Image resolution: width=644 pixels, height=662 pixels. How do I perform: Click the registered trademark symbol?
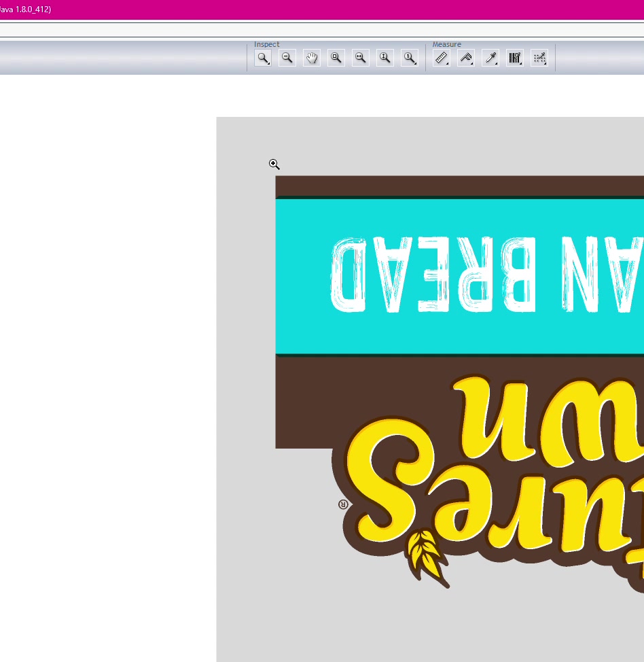click(343, 504)
